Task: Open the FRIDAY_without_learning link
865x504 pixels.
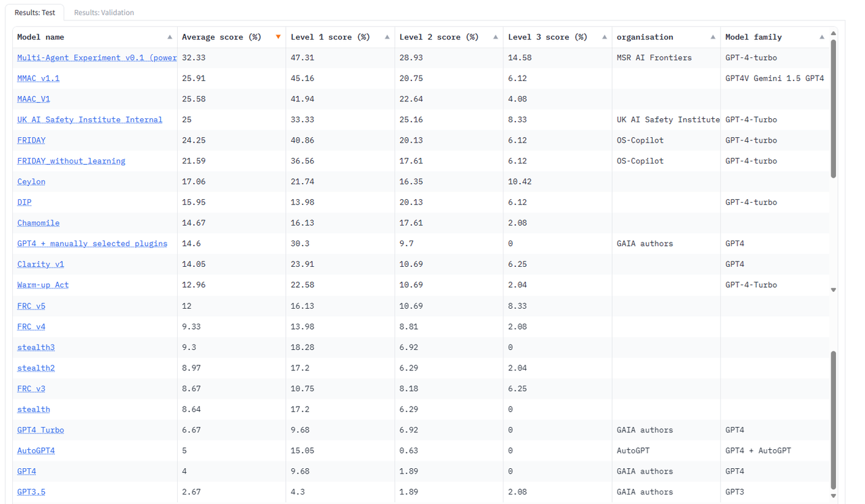Action: point(72,161)
